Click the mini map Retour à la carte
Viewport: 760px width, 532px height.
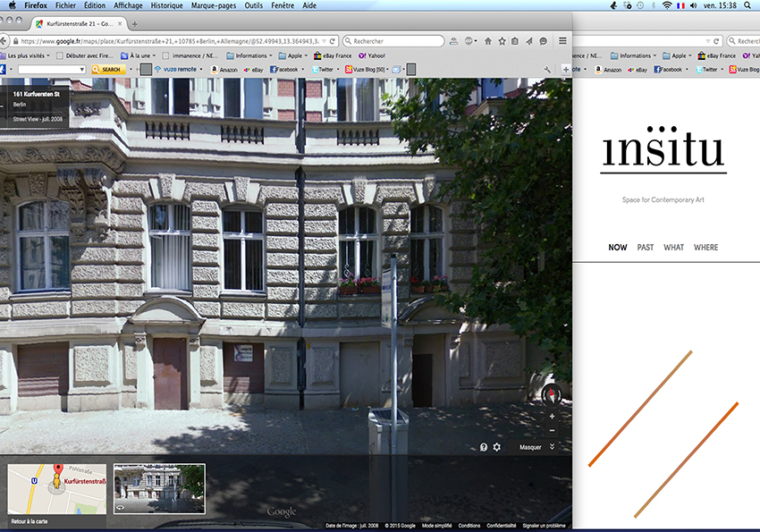pyautogui.click(x=56, y=494)
